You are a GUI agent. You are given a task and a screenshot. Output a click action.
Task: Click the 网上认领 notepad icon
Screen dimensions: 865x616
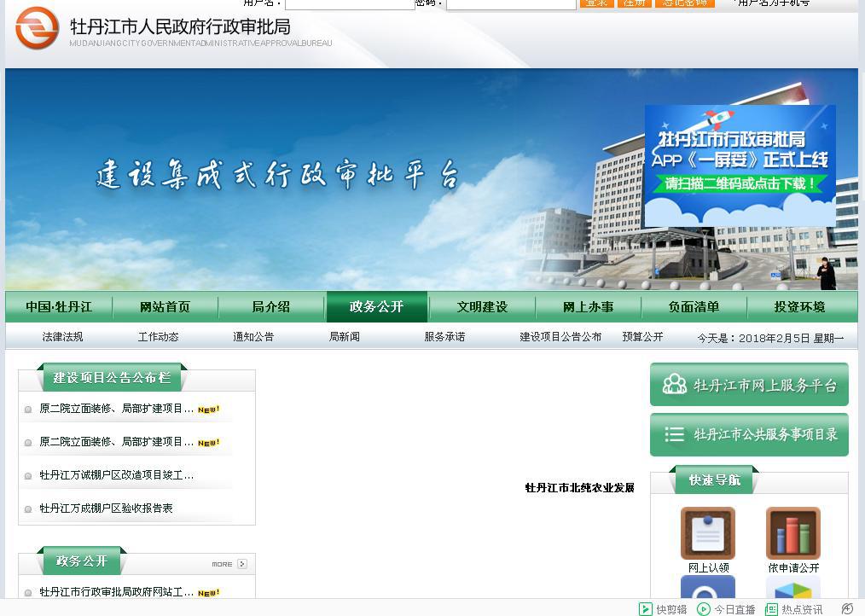coord(707,532)
